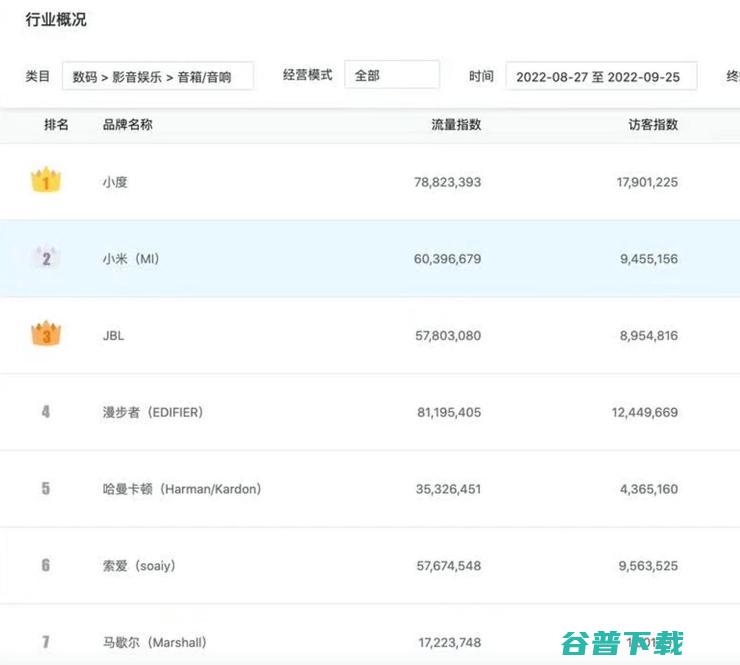Image resolution: width=740 pixels, height=665 pixels.
Task: Select brand name 小米（MI）
Action: 131,259
